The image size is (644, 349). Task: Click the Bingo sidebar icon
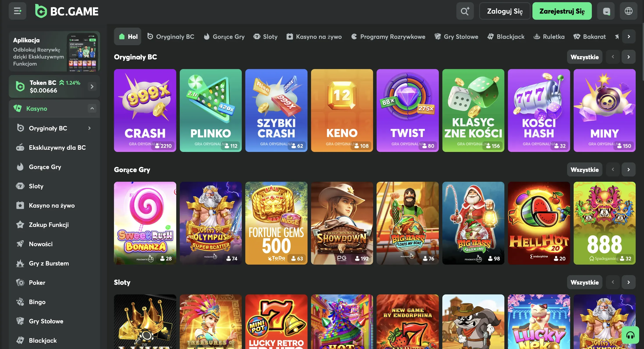20,301
